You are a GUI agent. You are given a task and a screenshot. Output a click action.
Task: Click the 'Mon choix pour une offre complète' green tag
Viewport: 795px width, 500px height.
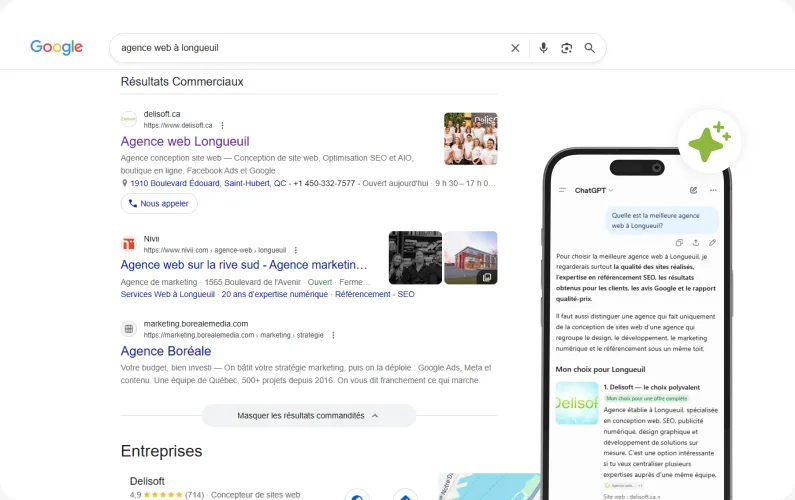(646, 399)
